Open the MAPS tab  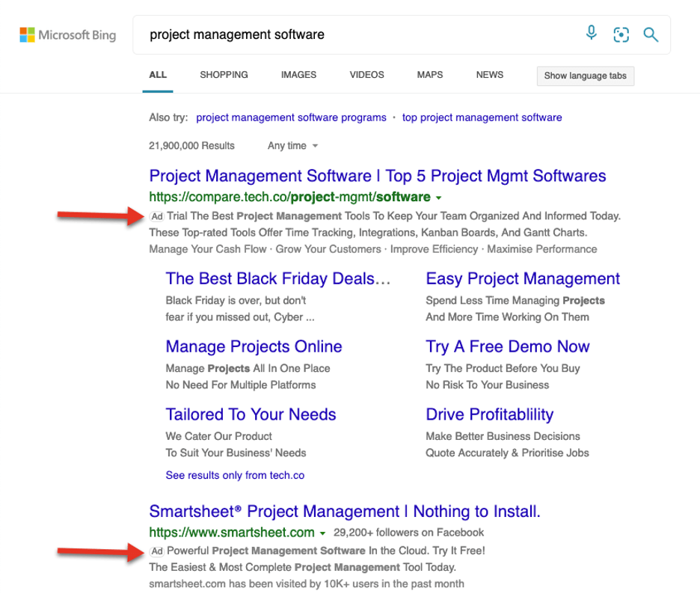[430, 75]
